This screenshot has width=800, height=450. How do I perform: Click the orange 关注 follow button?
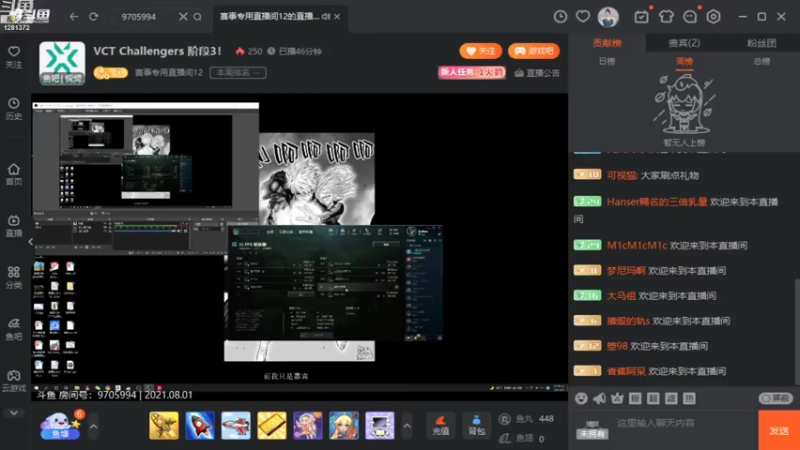pos(481,51)
